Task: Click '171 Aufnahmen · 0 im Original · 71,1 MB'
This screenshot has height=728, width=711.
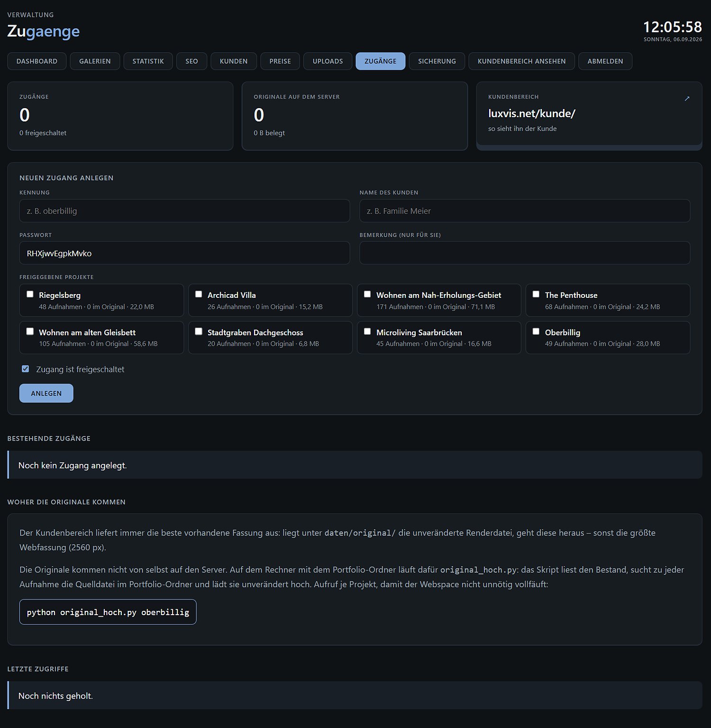Action: [x=436, y=307]
